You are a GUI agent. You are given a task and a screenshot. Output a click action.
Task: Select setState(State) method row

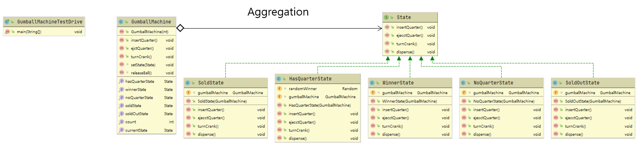(x=146, y=65)
